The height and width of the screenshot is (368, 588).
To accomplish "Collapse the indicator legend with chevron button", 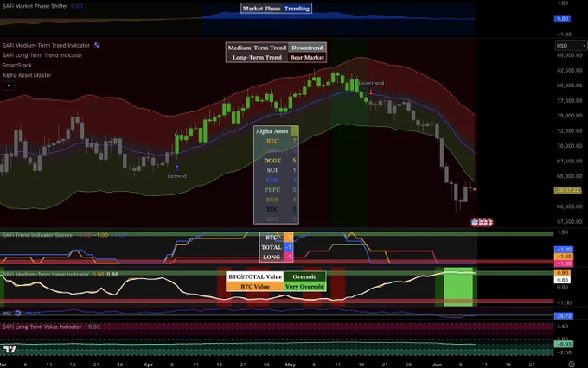I will point(9,86).
